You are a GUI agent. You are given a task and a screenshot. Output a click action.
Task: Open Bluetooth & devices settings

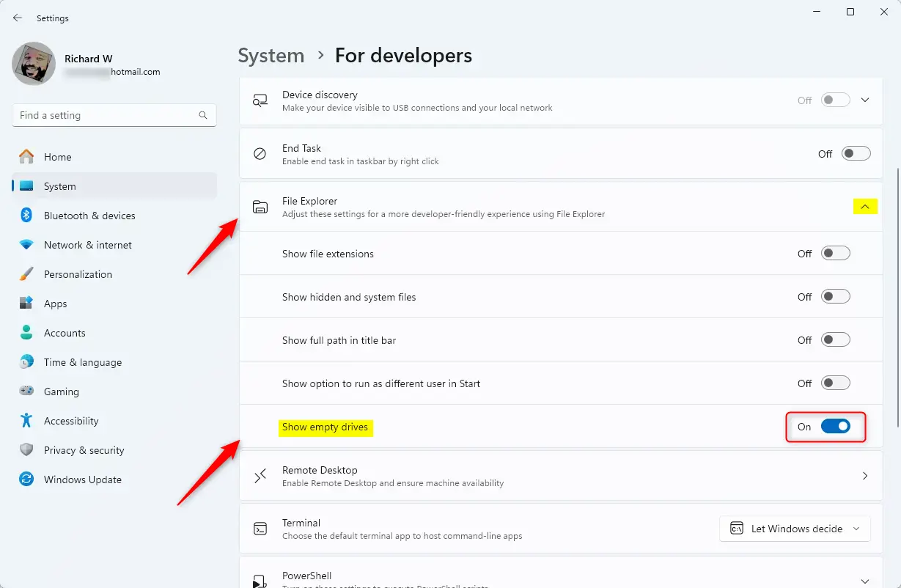[89, 216]
